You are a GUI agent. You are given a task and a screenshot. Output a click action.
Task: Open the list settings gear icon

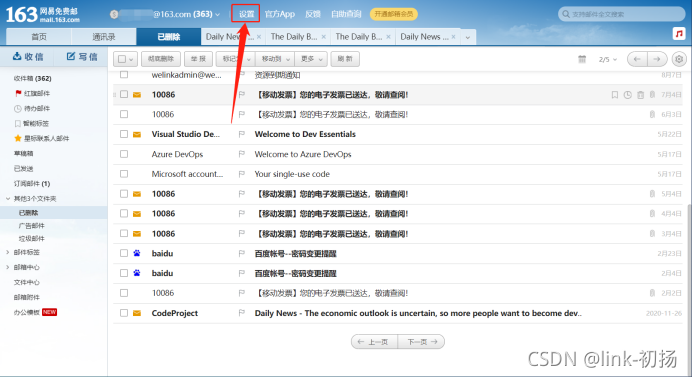(679, 59)
